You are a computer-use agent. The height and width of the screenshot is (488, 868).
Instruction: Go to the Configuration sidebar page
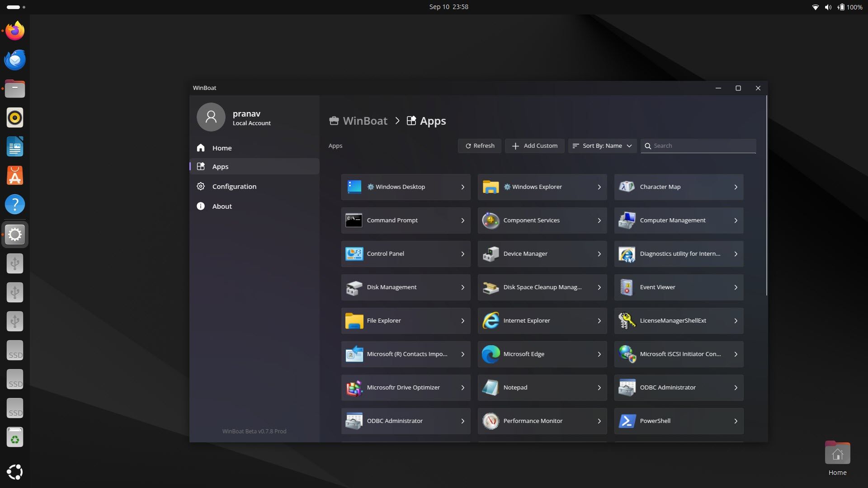234,186
